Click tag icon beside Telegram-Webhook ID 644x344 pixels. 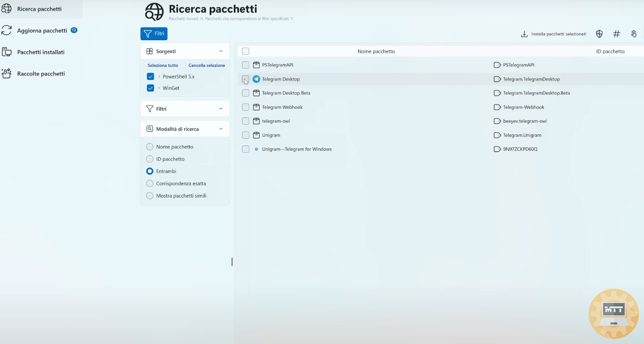498,107
